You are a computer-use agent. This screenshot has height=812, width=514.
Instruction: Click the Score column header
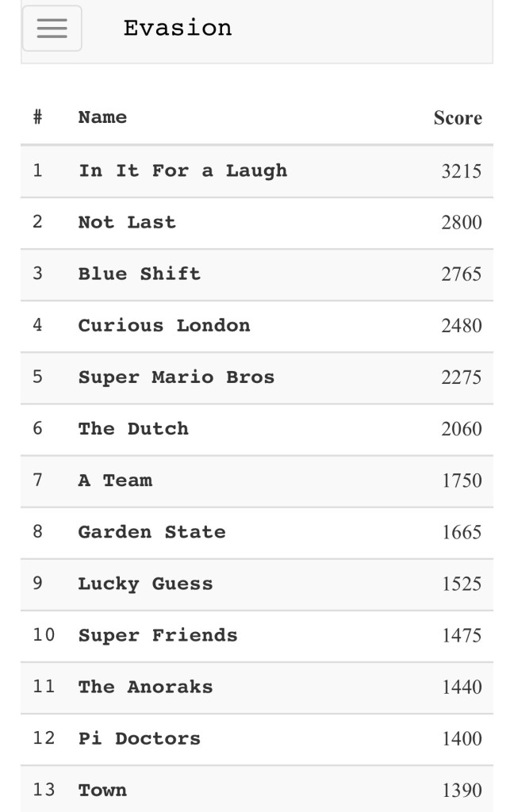tap(457, 118)
